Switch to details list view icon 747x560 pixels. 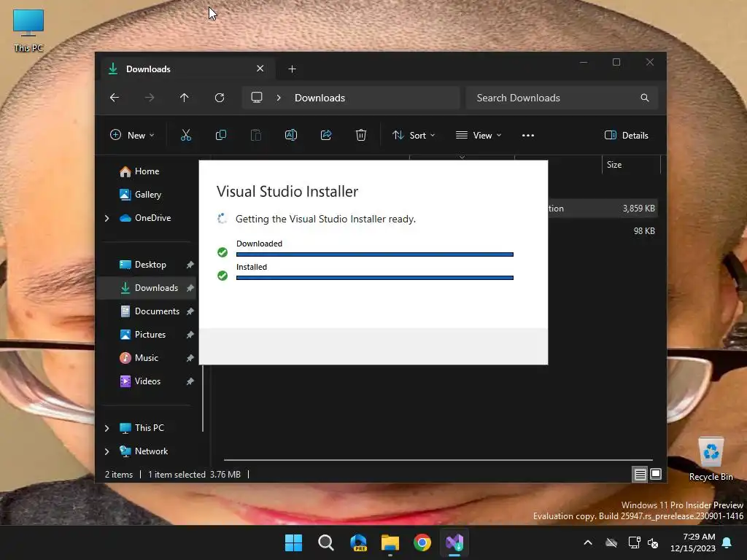click(x=640, y=474)
